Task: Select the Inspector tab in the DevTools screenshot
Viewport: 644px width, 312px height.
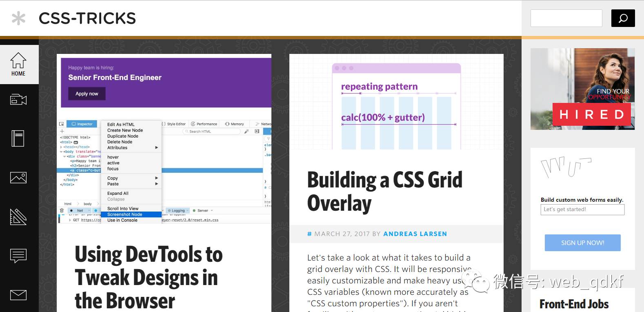Action: coord(82,124)
